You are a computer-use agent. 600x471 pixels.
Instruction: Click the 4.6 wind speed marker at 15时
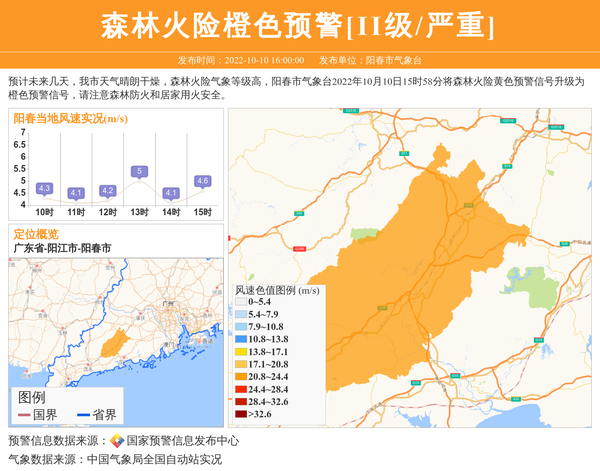tap(202, 181)
